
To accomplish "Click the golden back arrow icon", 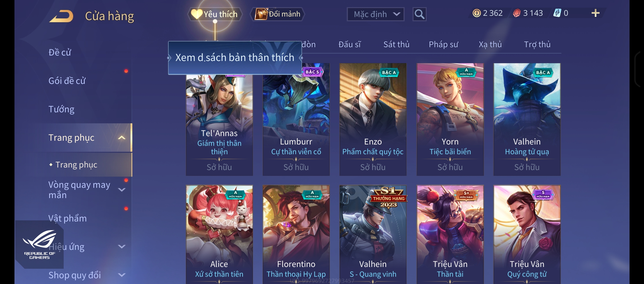I will (x=61, y=16).
